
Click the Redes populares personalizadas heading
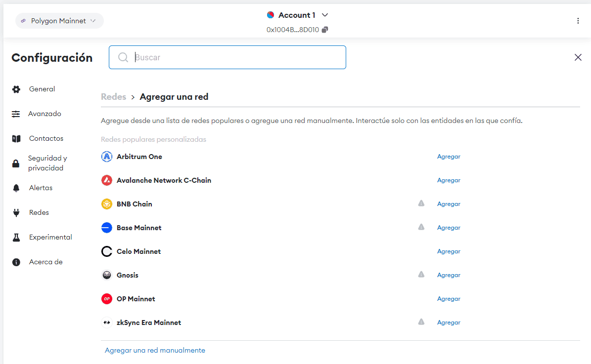coord(153,139)
